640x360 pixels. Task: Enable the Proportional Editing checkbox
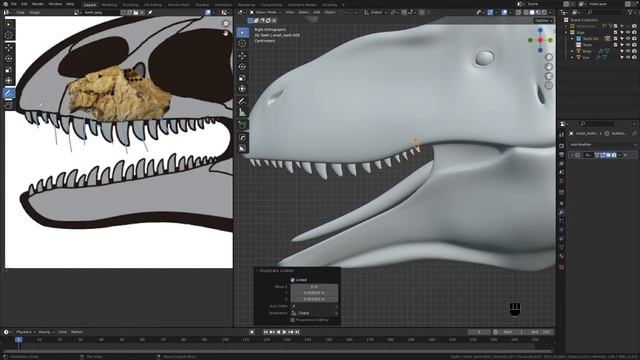tap(292, 320)
